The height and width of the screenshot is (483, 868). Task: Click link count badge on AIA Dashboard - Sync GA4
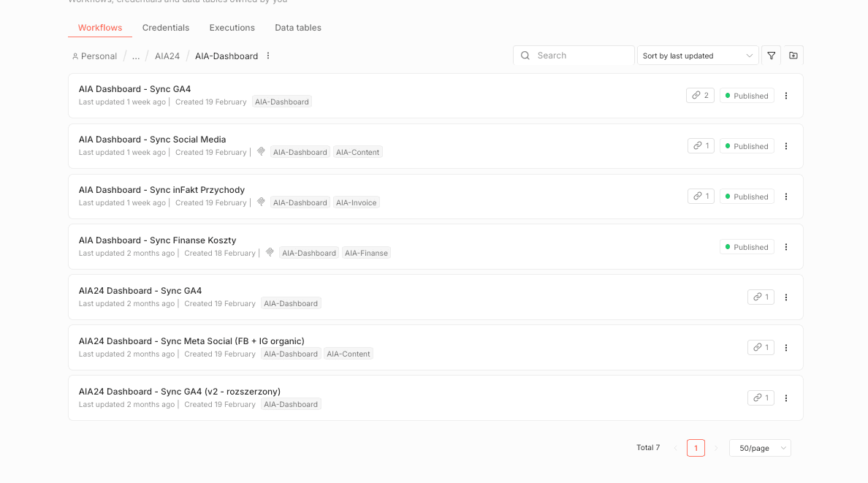(700, 95)
